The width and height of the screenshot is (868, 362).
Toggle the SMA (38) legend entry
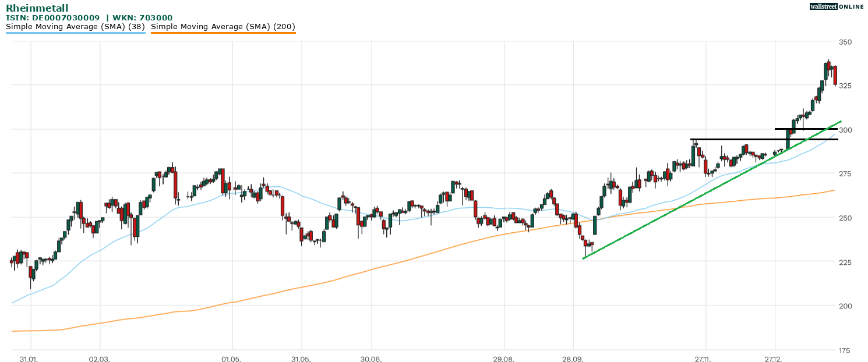pyautogui.click(x=75, y=26)
